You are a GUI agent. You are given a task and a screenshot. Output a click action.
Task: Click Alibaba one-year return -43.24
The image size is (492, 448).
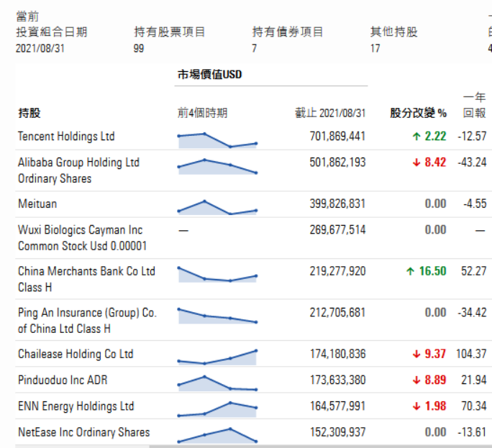473,163
